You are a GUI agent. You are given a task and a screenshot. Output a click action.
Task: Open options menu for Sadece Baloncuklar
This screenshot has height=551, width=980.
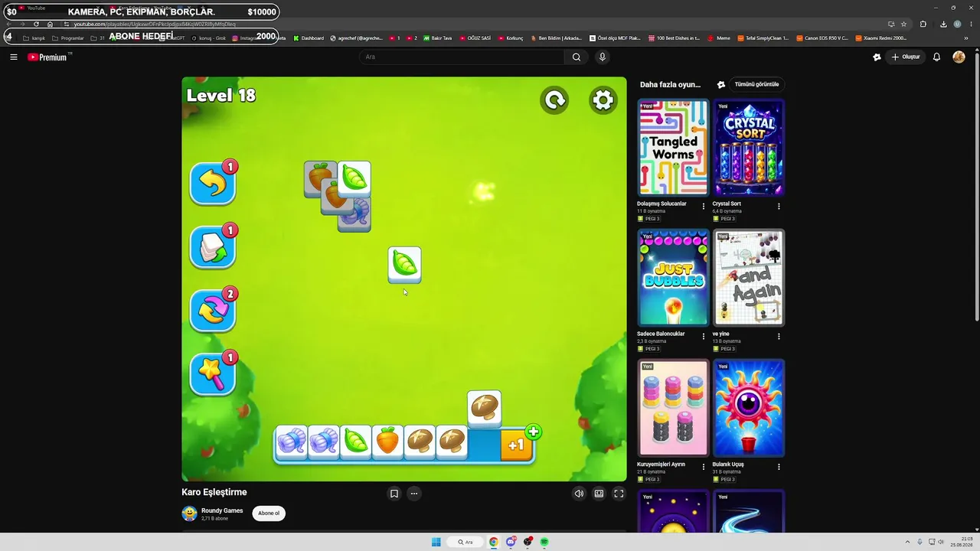coord(704,337)
